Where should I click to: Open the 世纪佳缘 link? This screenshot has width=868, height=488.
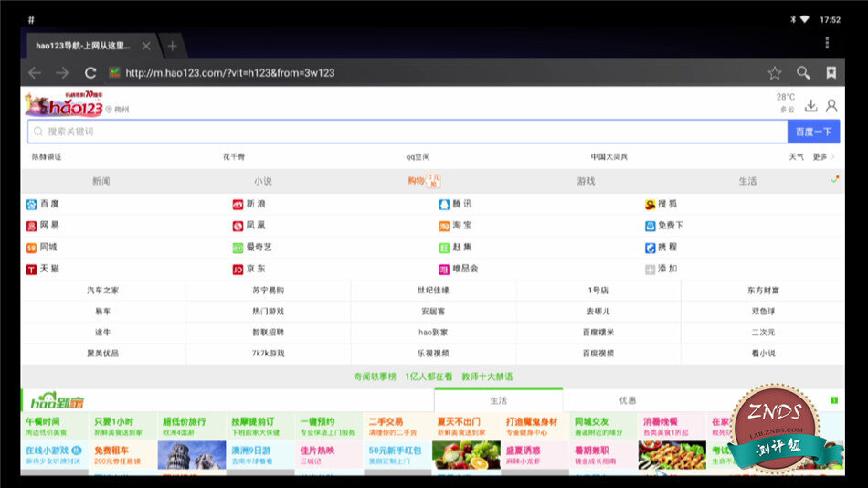(x=433, y=291)
